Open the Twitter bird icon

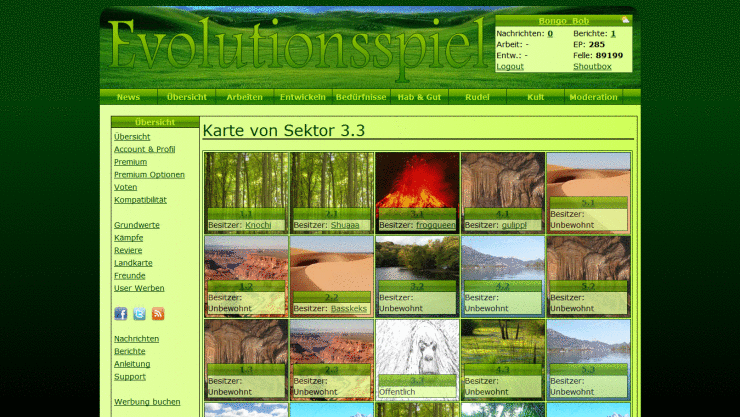click(139, 314)
